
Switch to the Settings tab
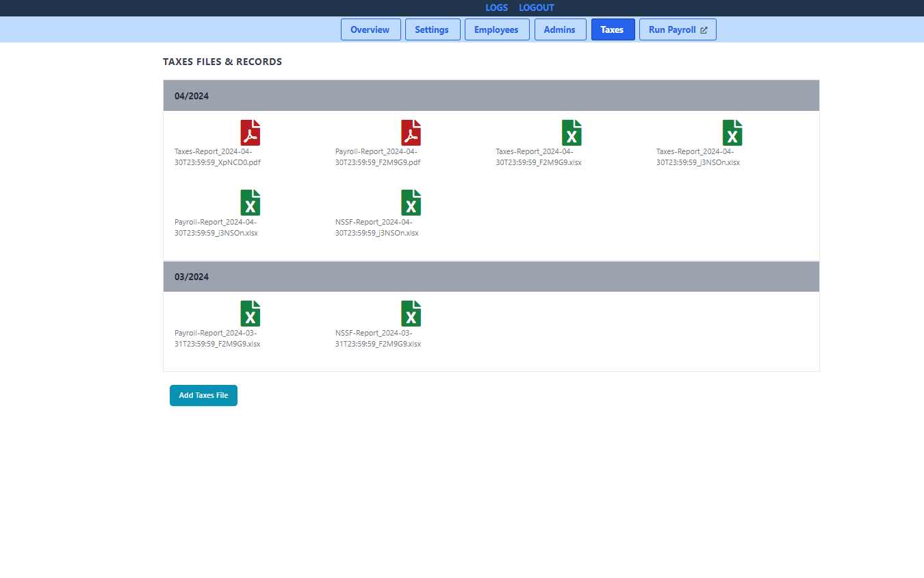click(433, 29)
